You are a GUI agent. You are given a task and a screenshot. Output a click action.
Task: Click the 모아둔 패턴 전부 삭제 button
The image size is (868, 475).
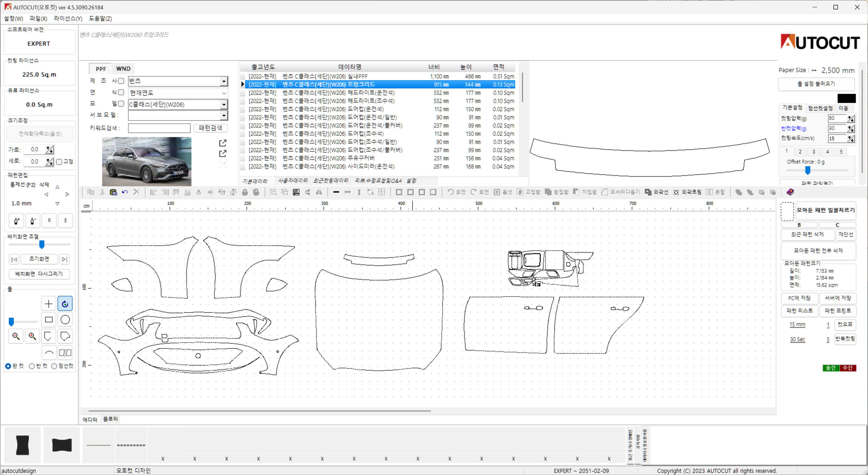pyautogui.click(x=818, y=251)
